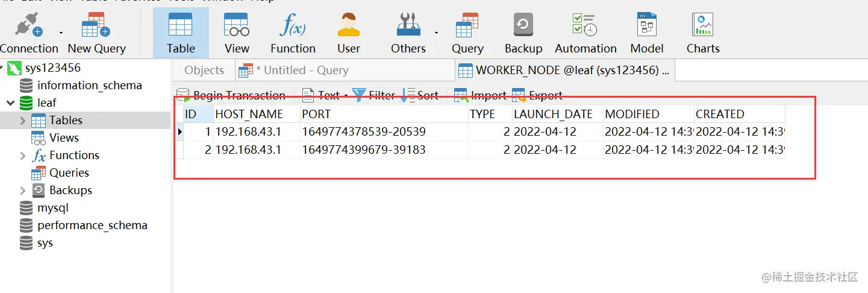Viewport: 868px width, 293px height.
Task: Open the Connection toolbar button
Action: (28, 34)
